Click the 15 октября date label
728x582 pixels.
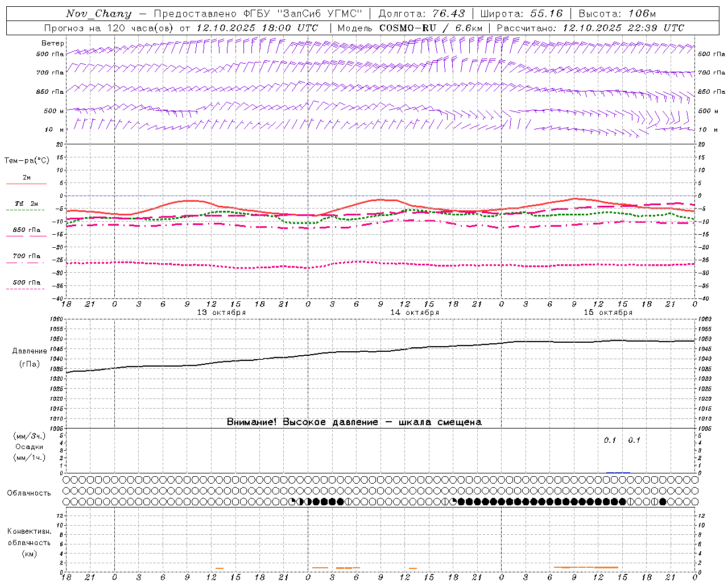(608, 313)
